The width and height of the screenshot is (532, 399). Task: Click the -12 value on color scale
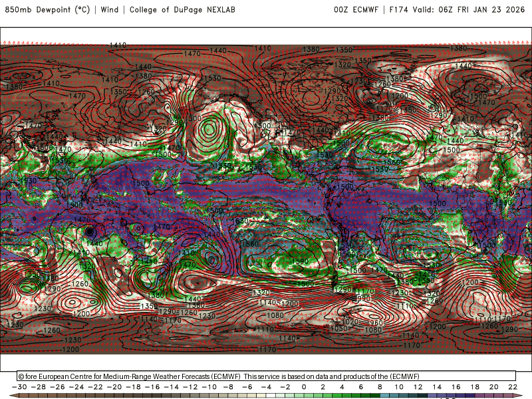click(x=190, y=387)
